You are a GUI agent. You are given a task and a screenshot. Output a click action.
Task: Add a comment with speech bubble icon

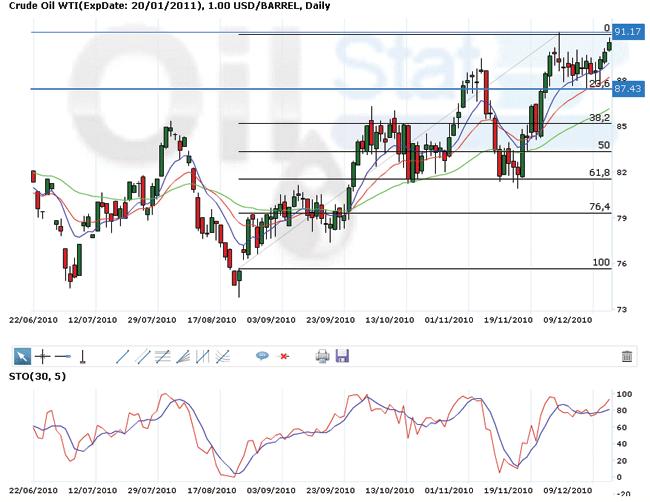coord(262,355)
